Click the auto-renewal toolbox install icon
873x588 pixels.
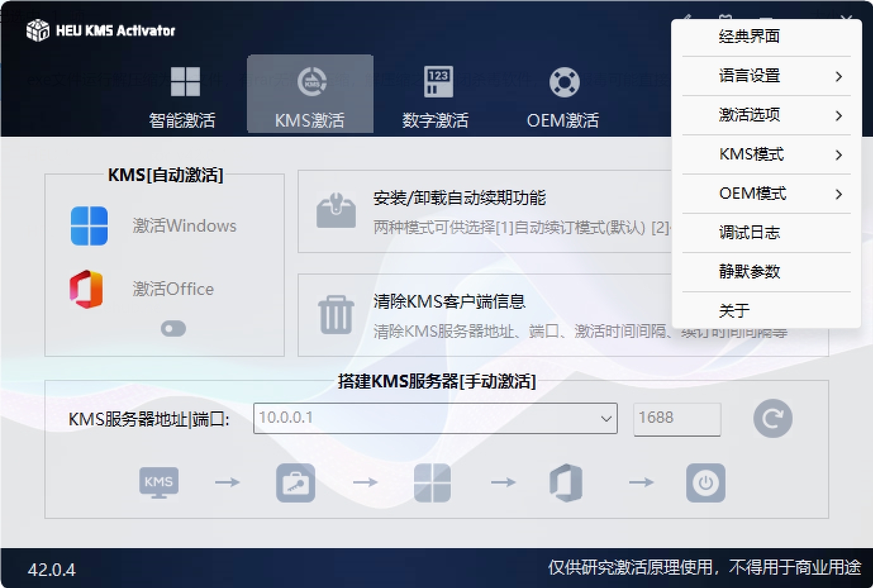click(336, 211)
